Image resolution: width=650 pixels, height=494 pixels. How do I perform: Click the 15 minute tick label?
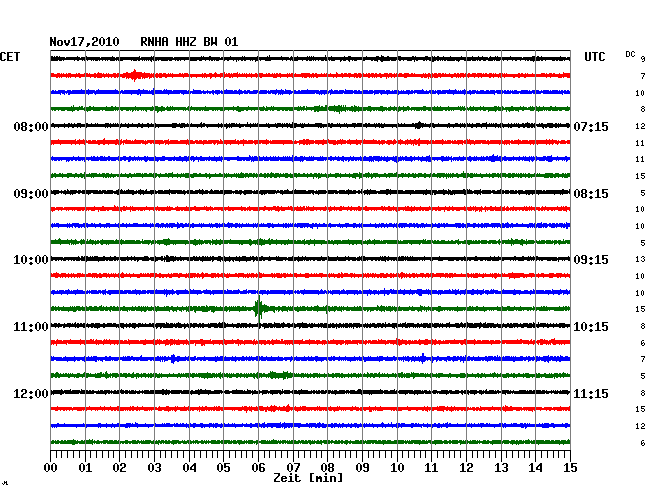tap(570, 468)
